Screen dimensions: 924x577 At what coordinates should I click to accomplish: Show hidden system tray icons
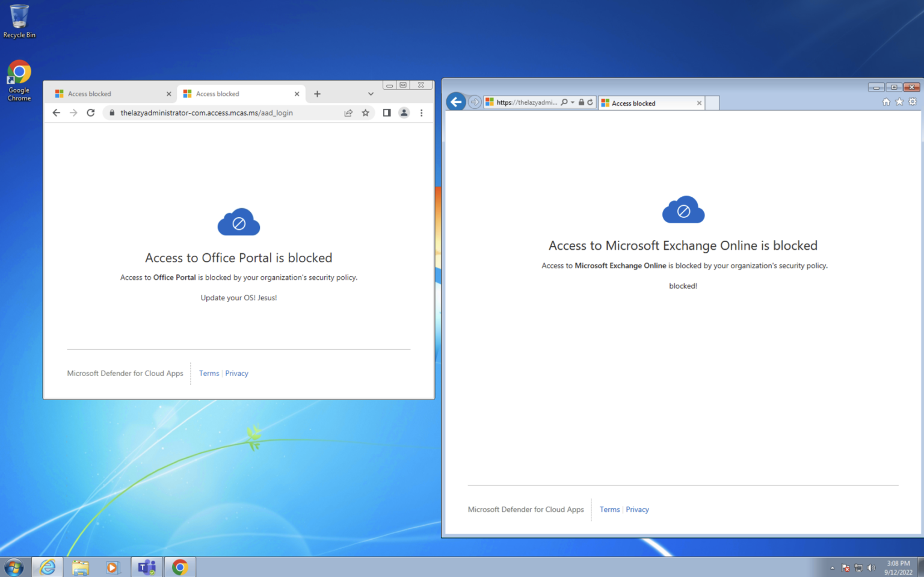(x=833, y=568)
